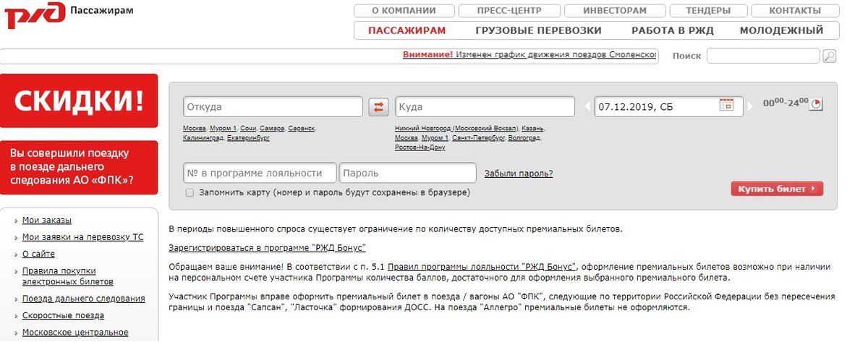868x342 pixels.
Task: Click the date field showing 07.12.2019
Action: click(x=668, y=107)
